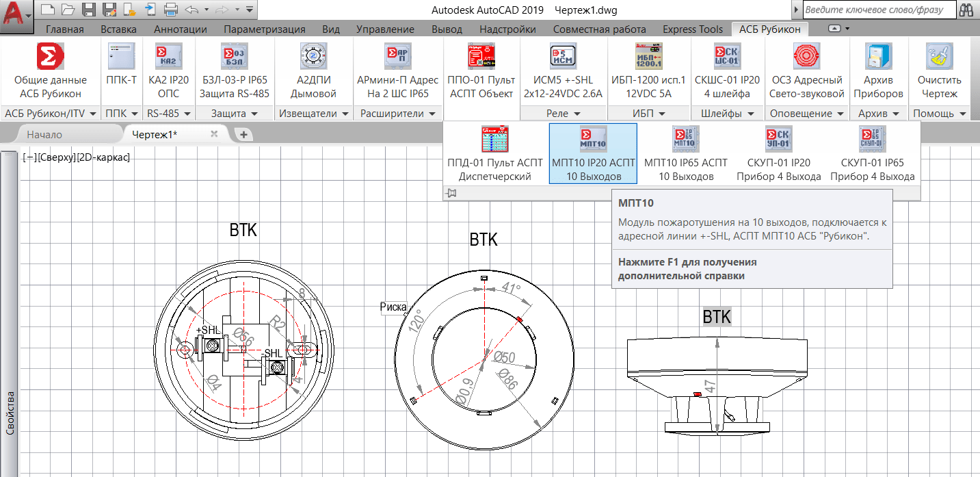Image resolution: width=980 pixels, height=477 pixels.
Task: Open the Параметризация ribbon tab
Action: pyautogui.click(x=264, y=29)
